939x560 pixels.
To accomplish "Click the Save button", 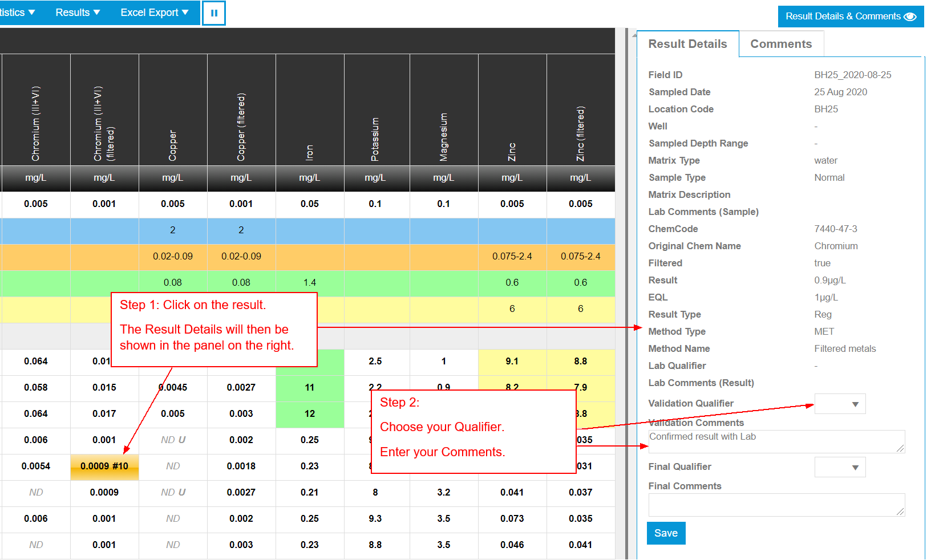I will click(x=666, y=533).
